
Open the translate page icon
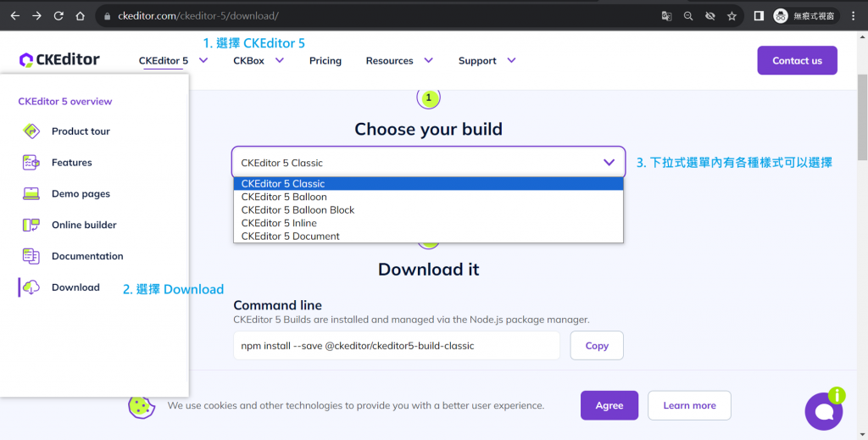click(666, 16)
